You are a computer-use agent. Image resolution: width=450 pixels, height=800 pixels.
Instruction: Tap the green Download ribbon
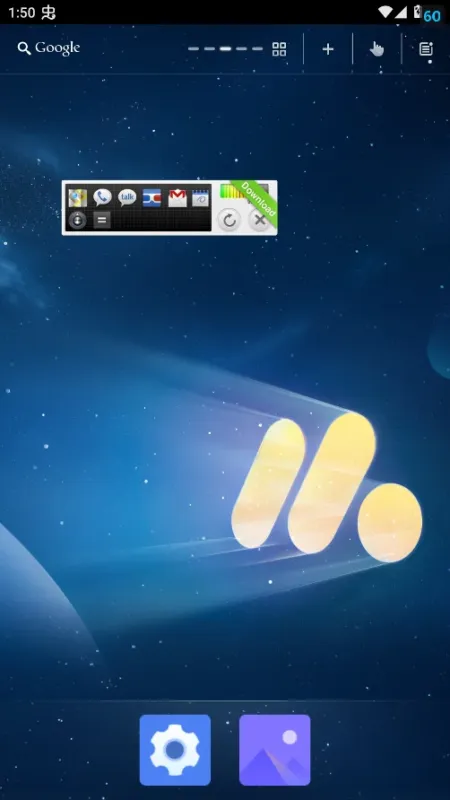click(258, 199)
